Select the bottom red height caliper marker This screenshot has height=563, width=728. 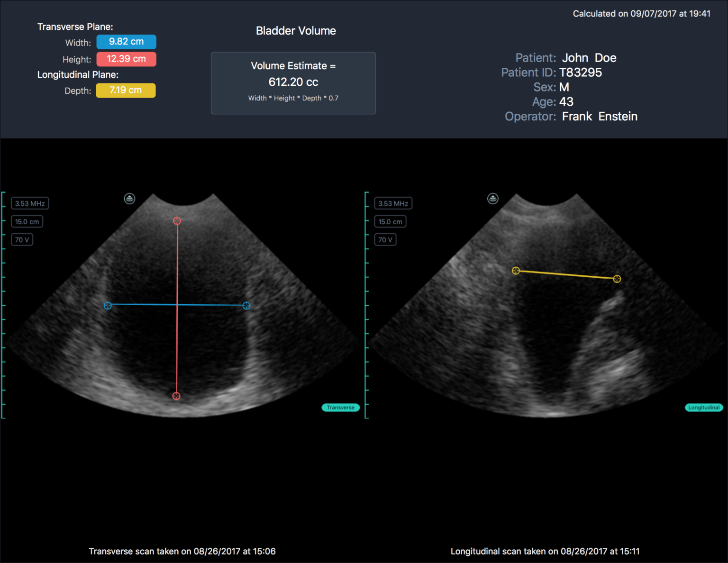coord(176,396)
